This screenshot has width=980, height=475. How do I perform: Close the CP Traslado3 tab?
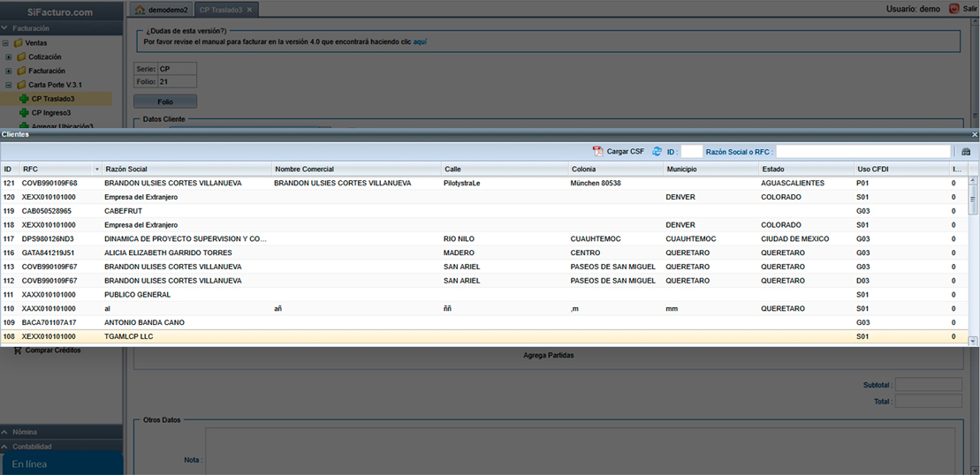coord(249,10)
